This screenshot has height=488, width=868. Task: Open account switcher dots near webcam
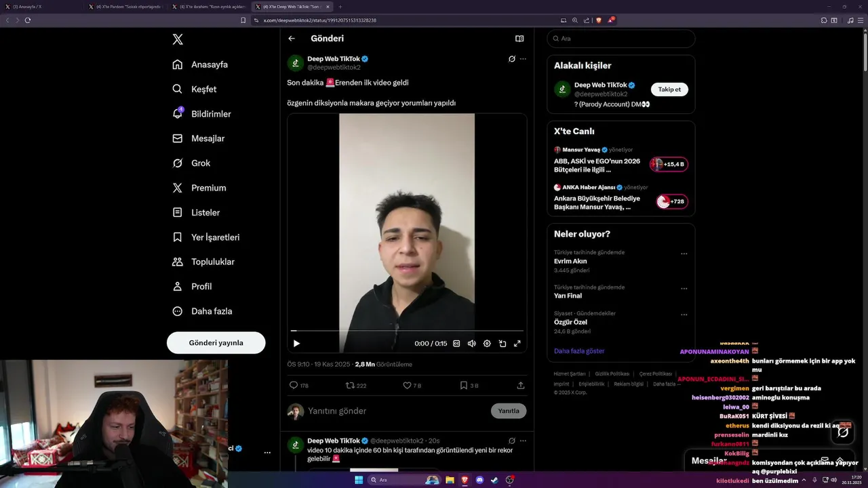(x=267, y=452)
